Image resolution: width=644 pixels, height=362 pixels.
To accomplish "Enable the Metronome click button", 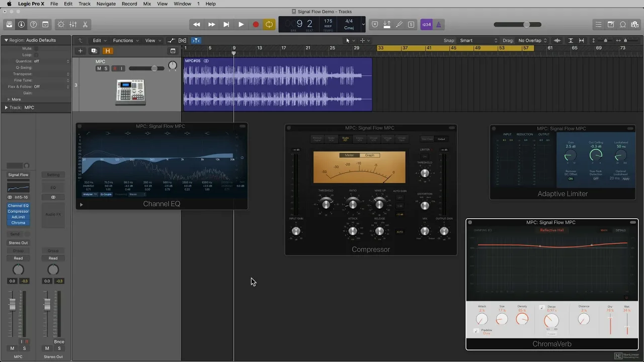I will click(x=439, y=25).
